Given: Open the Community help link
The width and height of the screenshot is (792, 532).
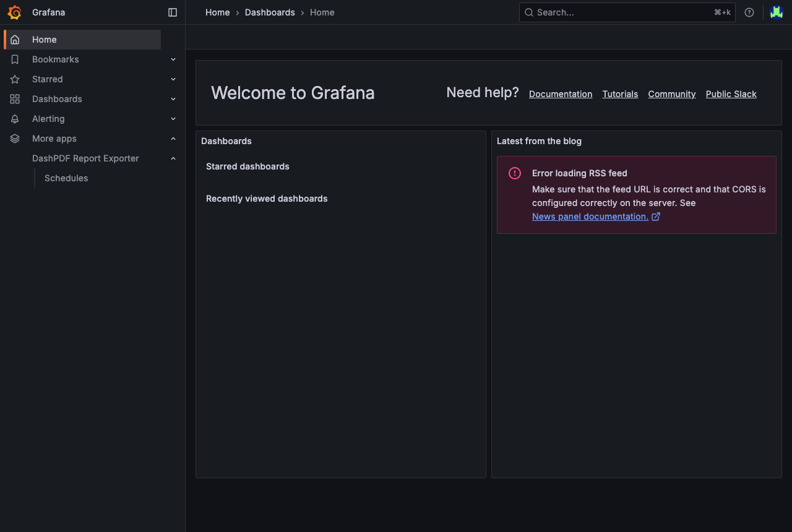Looking at the screenshot, I should [x=672, y=94].
